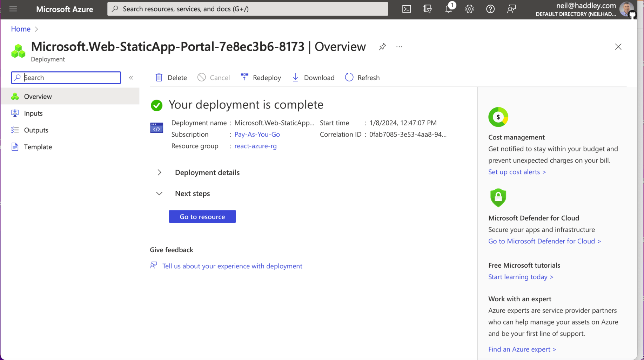Open the feedback icon in the header
644x360 pixels.
pyautogui.click(x=511, y=9)
